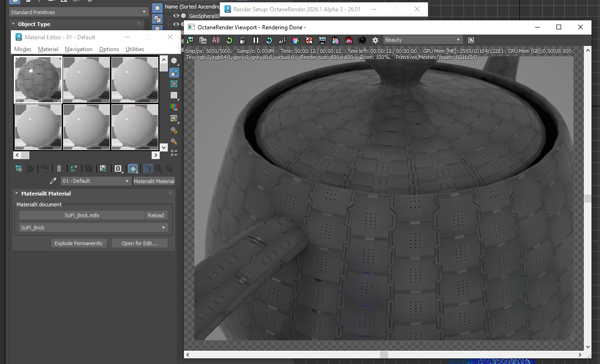Toggle visibility eye of GeoSphere object

(x=176, y=16)
